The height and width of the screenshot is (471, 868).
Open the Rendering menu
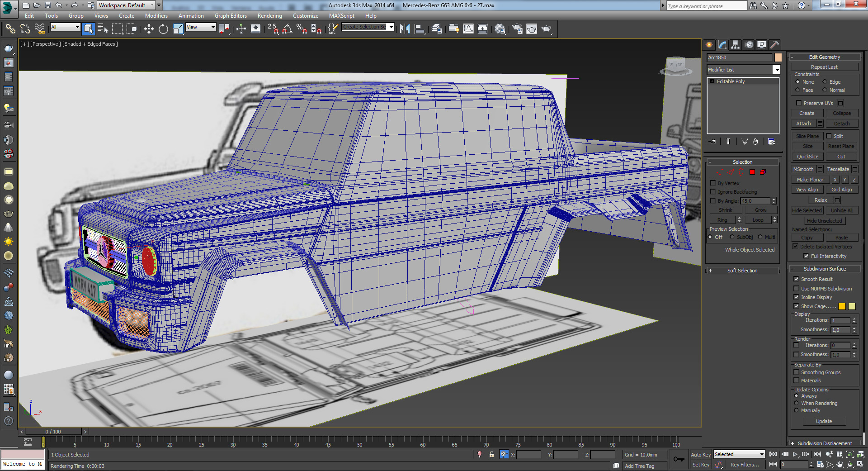point(270,16)
